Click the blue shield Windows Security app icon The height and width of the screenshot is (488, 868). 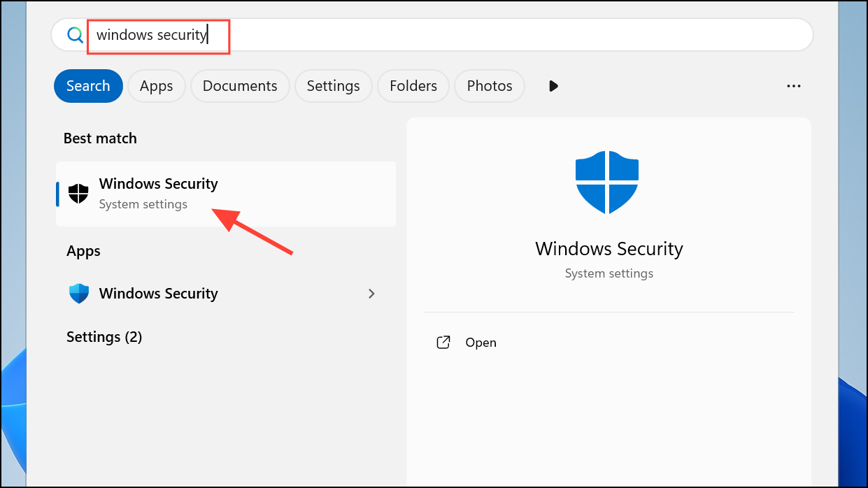(79, 294)
